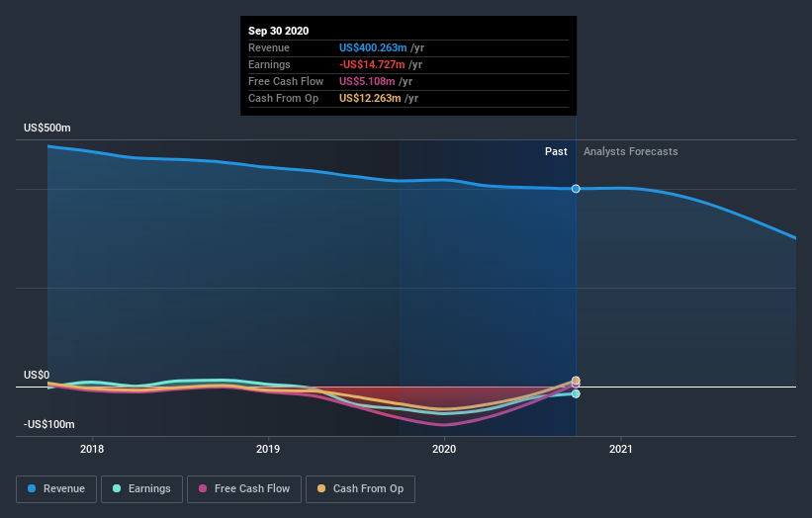Click the US$5.108m free cash flow value

[367, 81]
